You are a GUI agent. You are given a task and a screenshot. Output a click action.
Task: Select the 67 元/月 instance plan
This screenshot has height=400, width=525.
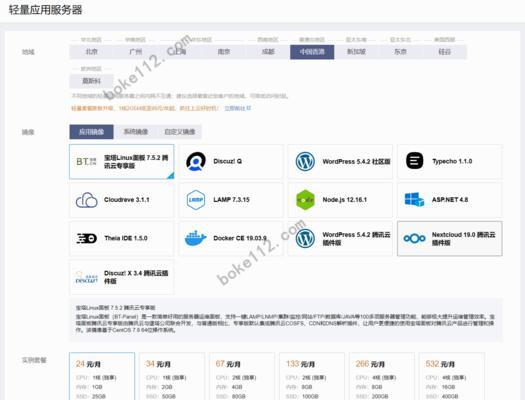point(242,376)
